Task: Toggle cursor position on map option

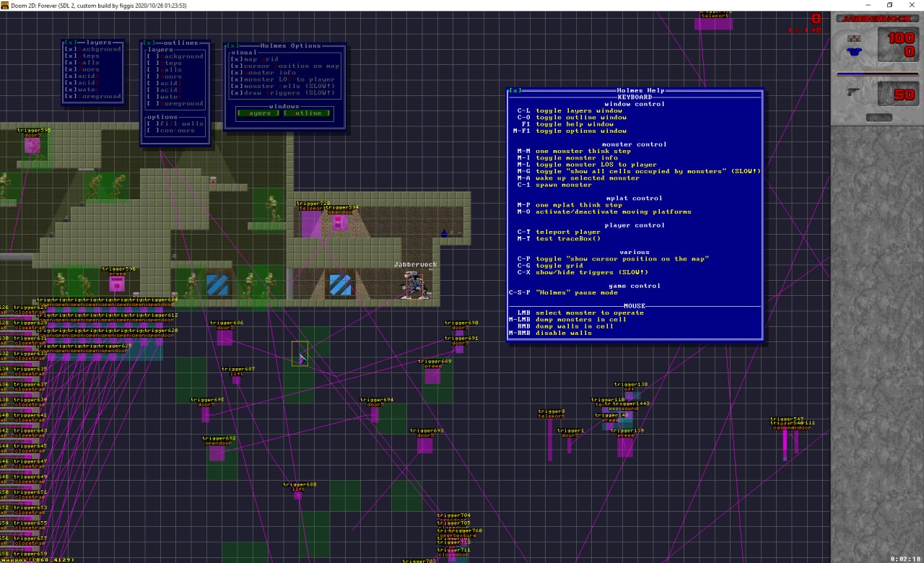Action: [285, 66]
